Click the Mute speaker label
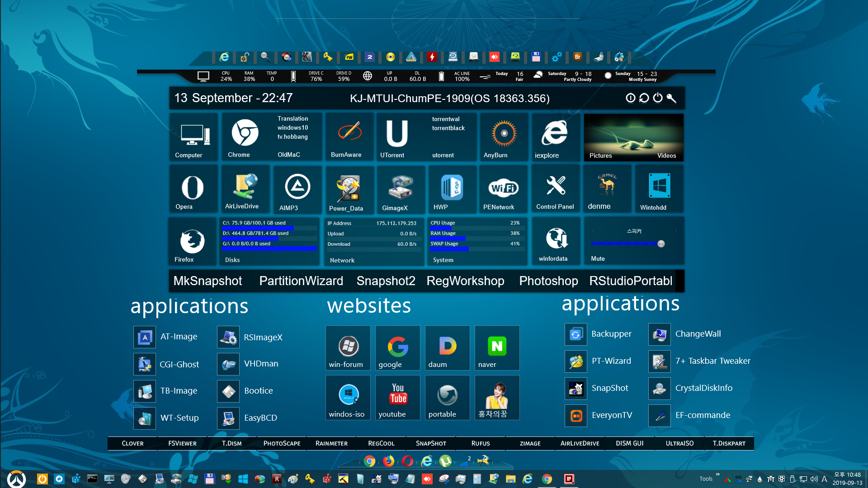 click(598, 258)
